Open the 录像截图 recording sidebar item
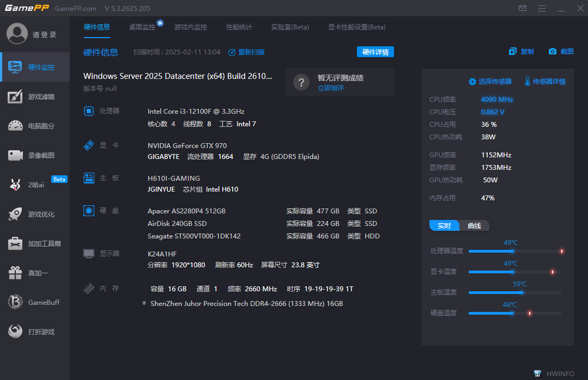This screenshot has width=588, height=380. click(35, 155)
